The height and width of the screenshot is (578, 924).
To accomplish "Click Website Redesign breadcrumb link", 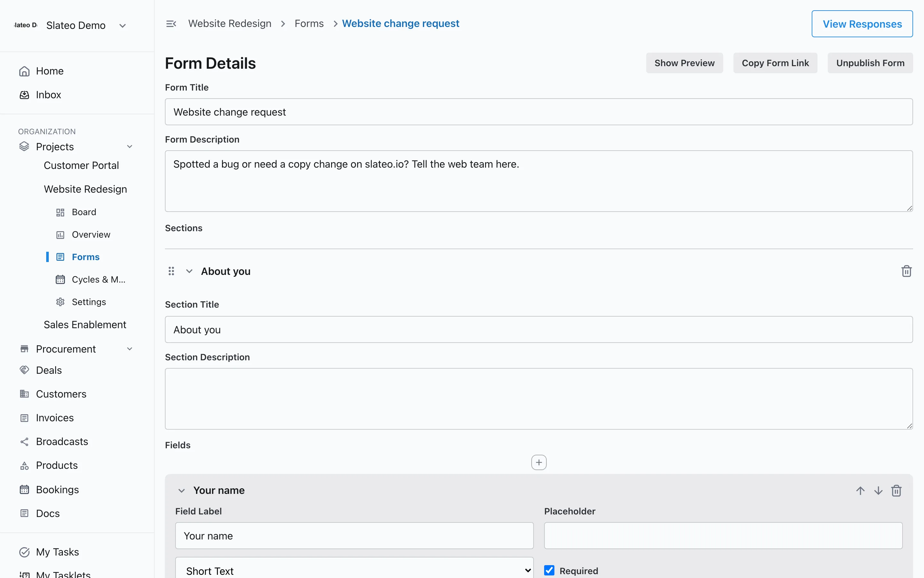I will coord(230,24).
